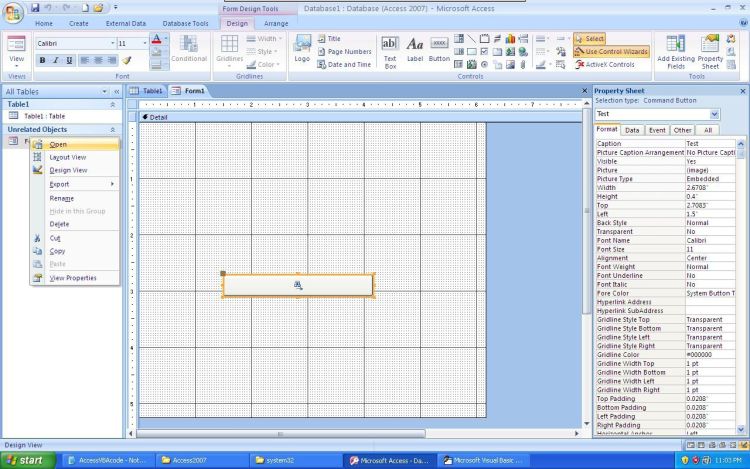Viewport: 750px width, 469px height.
Task: Open the font color dropdown arrow
Action: point(166,39)
